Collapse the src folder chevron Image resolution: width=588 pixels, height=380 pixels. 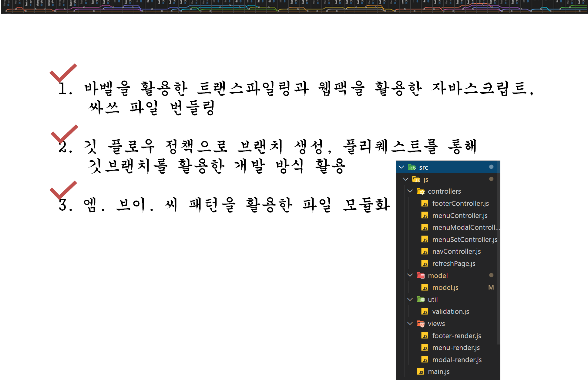pyautogui.click(x=401, y=167)
